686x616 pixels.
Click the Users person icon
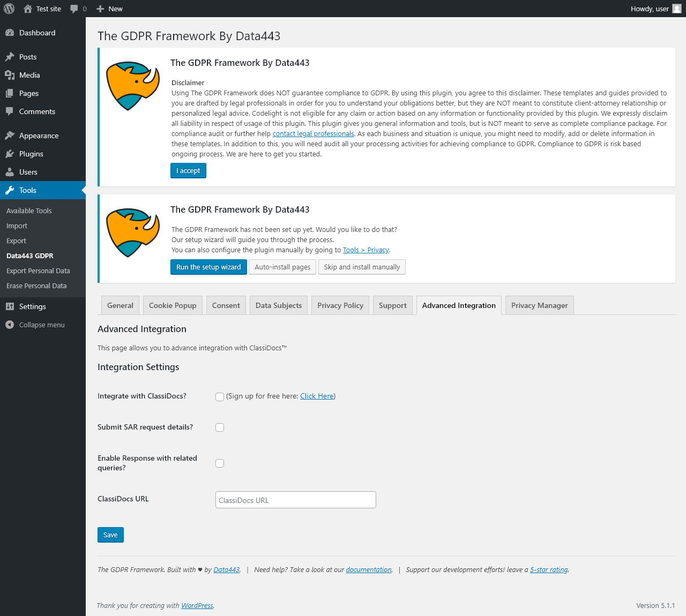(10, 172)
